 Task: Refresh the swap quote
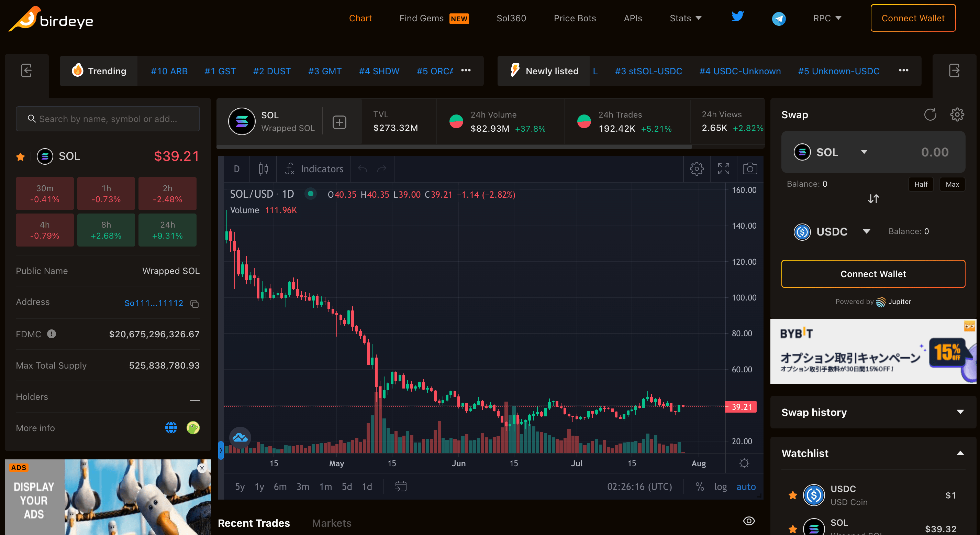click(x=930, y=114)
